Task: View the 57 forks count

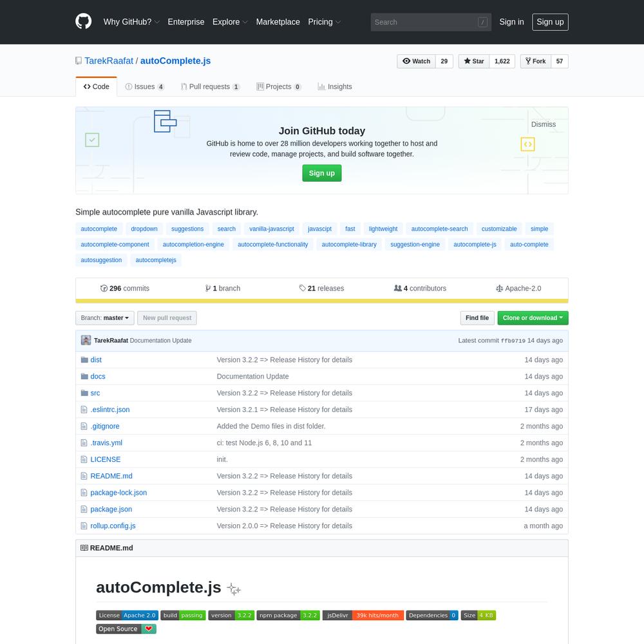Action: (x=560, y=61)
